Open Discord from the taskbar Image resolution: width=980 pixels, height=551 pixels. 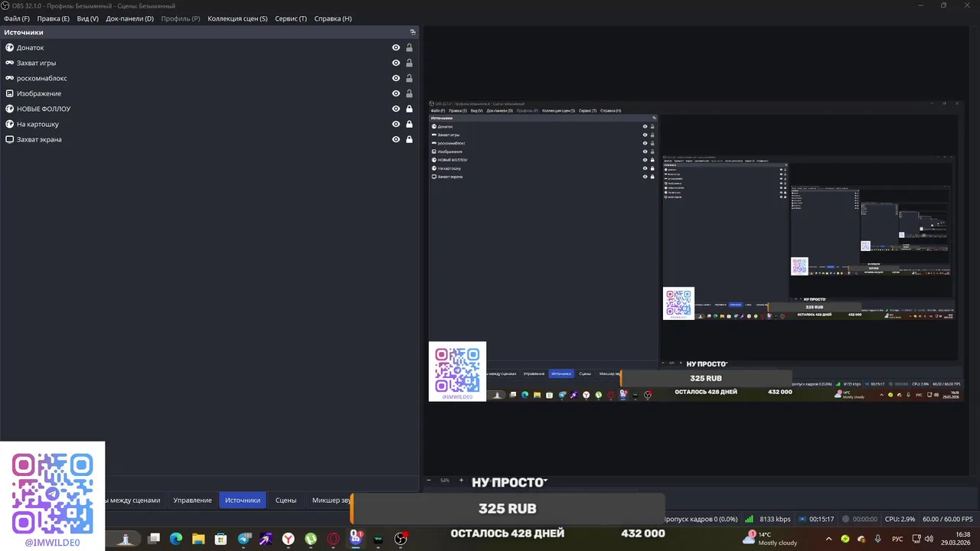pyautogui.click(x=356, y=539)
